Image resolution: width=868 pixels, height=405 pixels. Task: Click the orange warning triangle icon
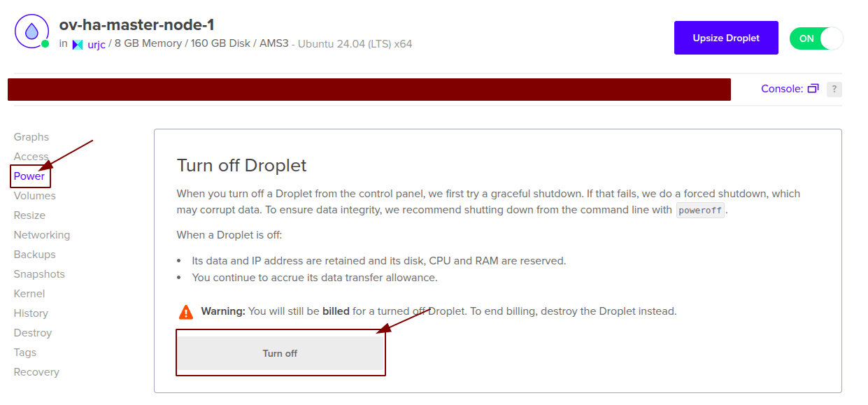click(x=185, y=311)
